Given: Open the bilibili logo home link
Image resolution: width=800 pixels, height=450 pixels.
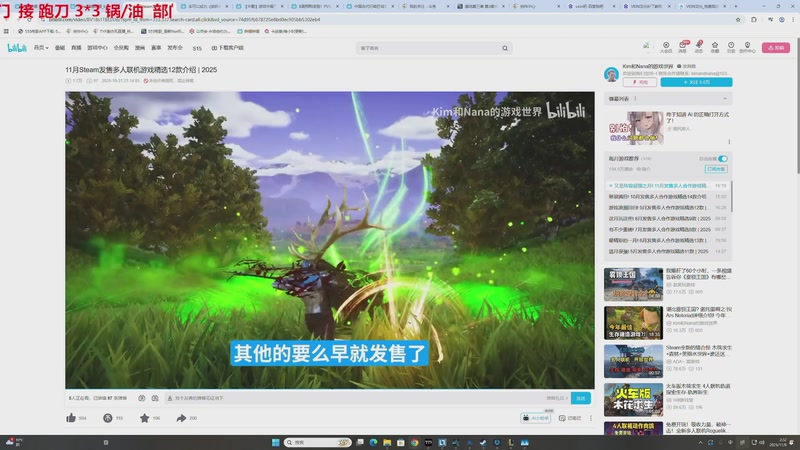Looking at the screenshot, I should click(x=17, y=48).
